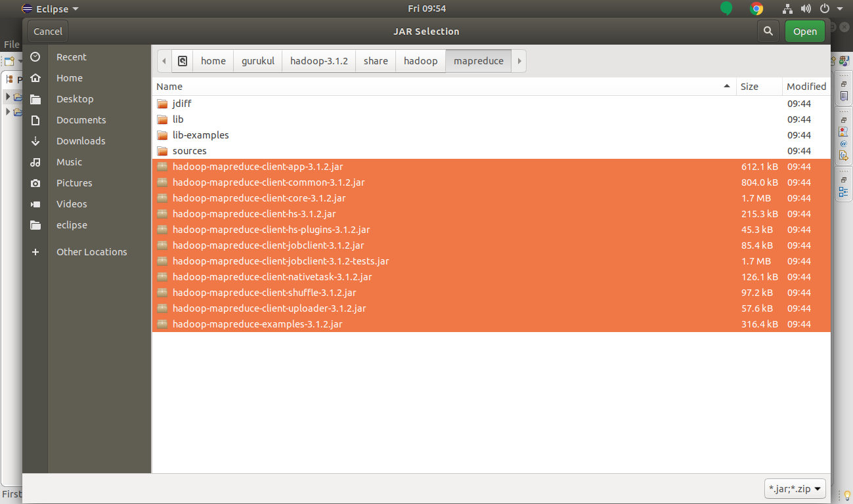Select the lib folder row
853x504 pixels.
tap(491, 119)
